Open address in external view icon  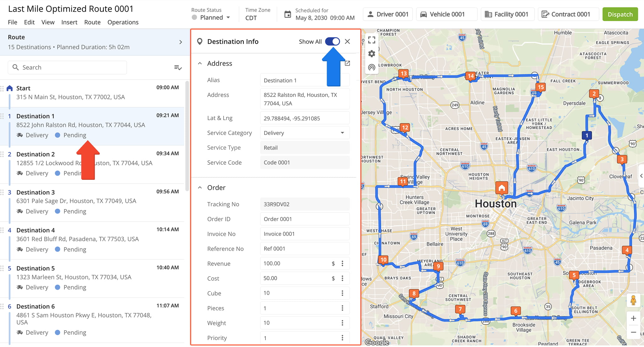[347, 63]
